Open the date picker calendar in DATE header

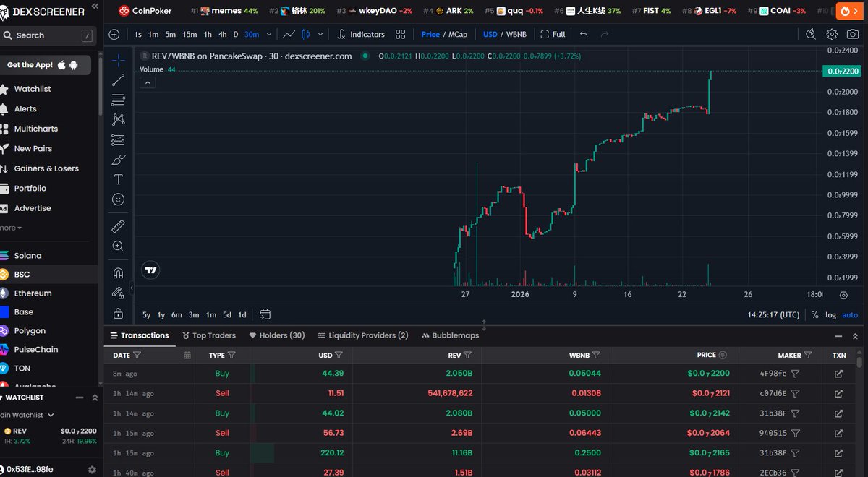tap(187, 355)
